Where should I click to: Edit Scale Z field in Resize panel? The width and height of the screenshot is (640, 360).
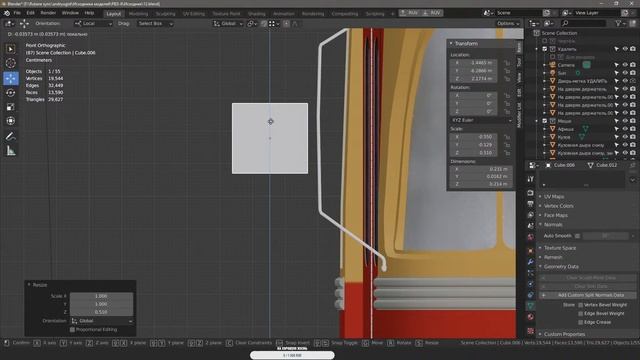101,312
